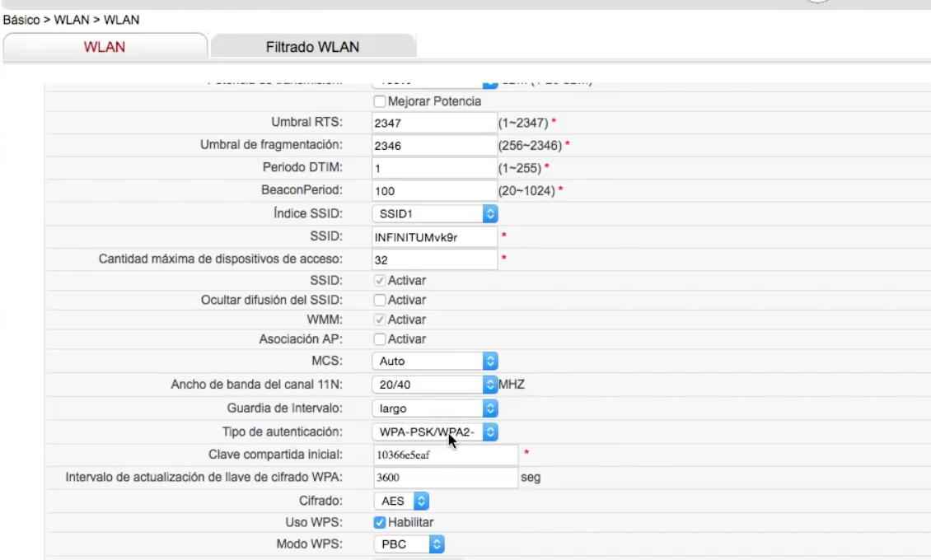The image size is (931, 560).
Task: Click the Umbral RTS input field
Action: click(x=432, y=123)
